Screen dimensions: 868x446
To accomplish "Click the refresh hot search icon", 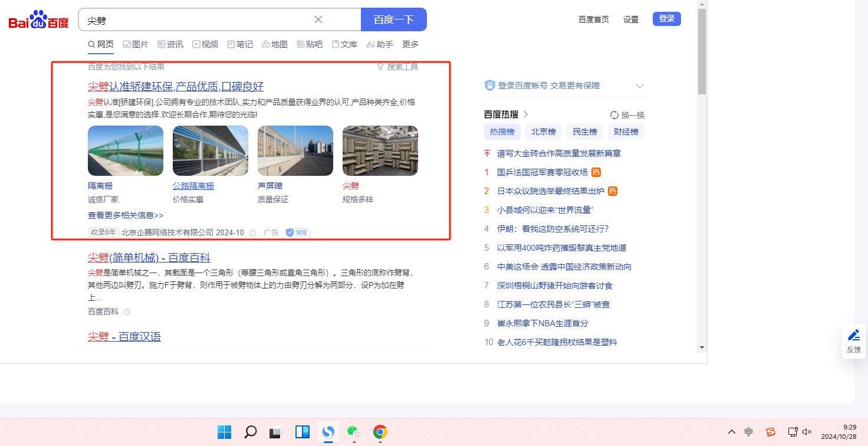I will click(614, 115).
